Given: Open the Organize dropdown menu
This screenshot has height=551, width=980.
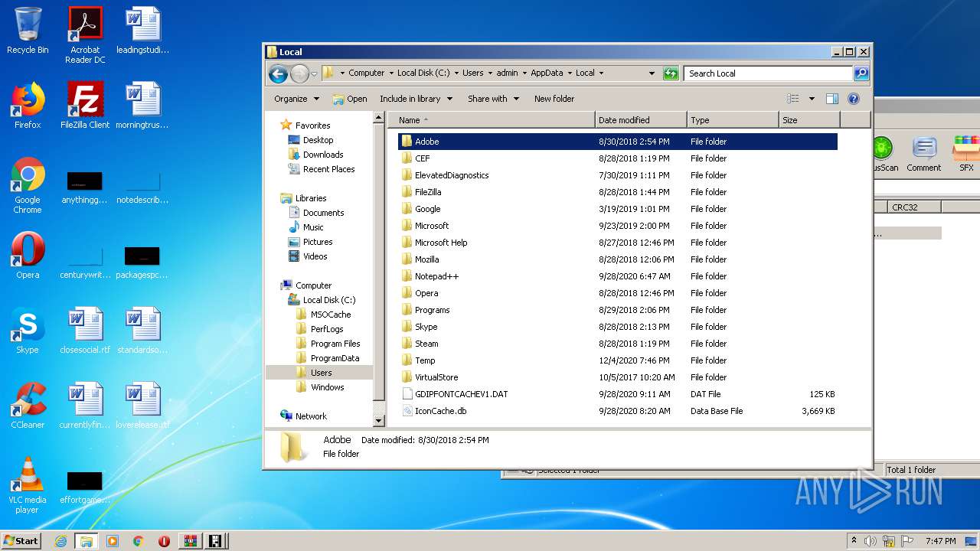Looking at the screenshot, I should pyautogui.click(x=296, y=99).
